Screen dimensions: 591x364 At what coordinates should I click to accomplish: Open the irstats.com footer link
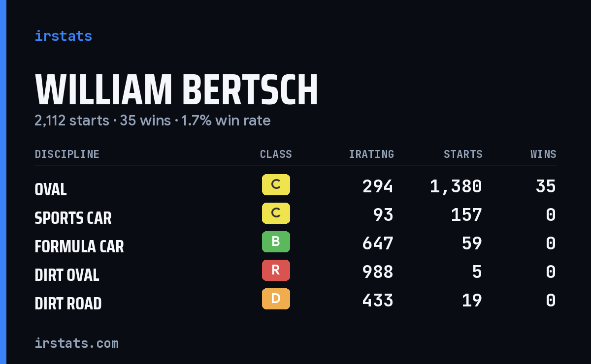(x=76, y=343)
